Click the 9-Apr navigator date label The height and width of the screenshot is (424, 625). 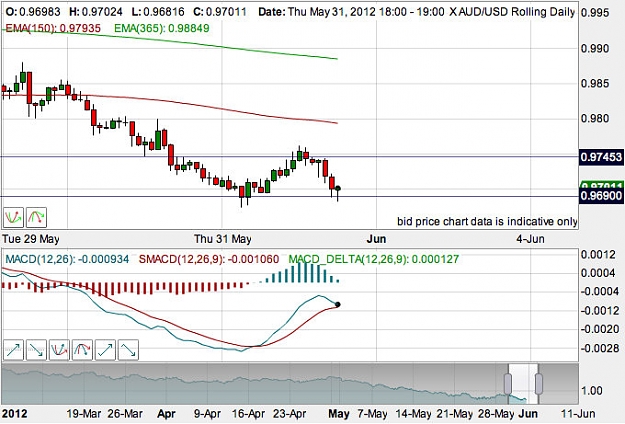pos(207,414)
